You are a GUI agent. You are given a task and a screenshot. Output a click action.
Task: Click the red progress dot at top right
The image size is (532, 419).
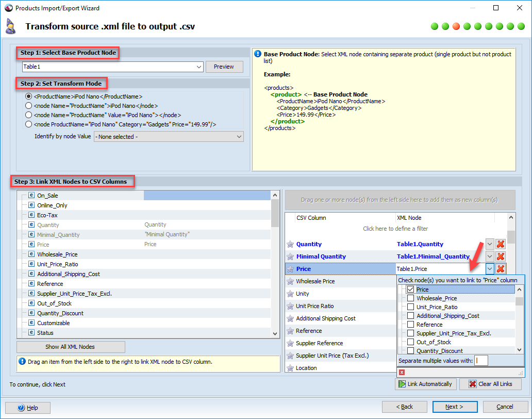click(x=456, y=25)
